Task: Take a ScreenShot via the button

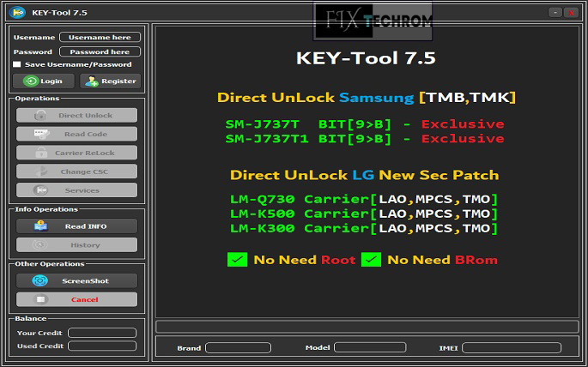Action: [76, 281]
